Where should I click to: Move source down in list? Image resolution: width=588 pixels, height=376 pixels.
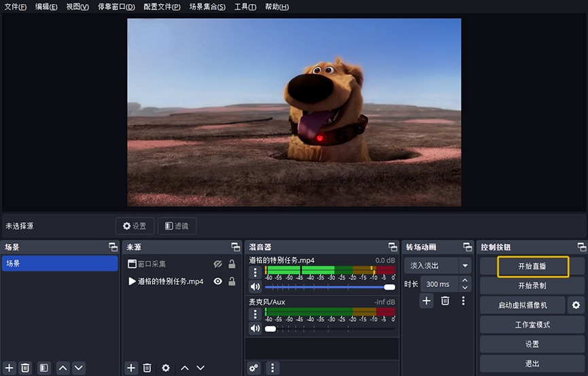click(x=201, y=368)
